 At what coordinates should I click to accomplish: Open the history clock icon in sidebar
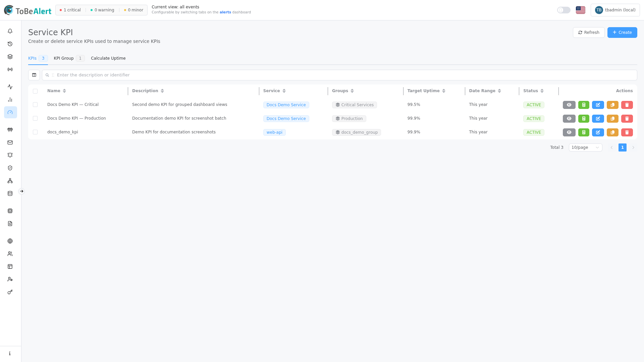(10, 44)
